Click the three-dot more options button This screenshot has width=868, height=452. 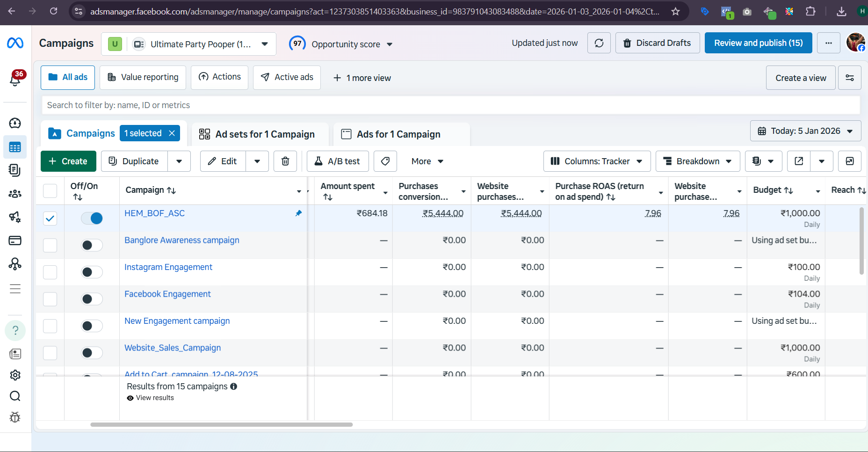tap(828, 43)
